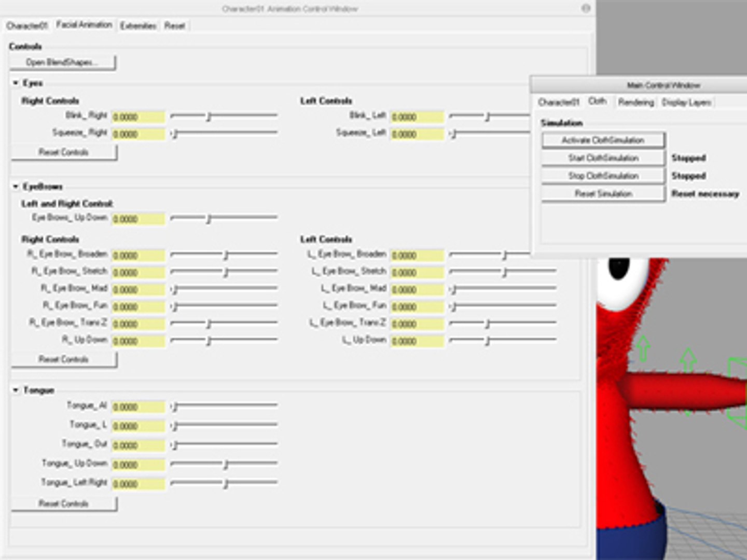The width and height of the screenshot is (747, 560).
Task: Collapse the Eyes section
Action: pos(16,83)
